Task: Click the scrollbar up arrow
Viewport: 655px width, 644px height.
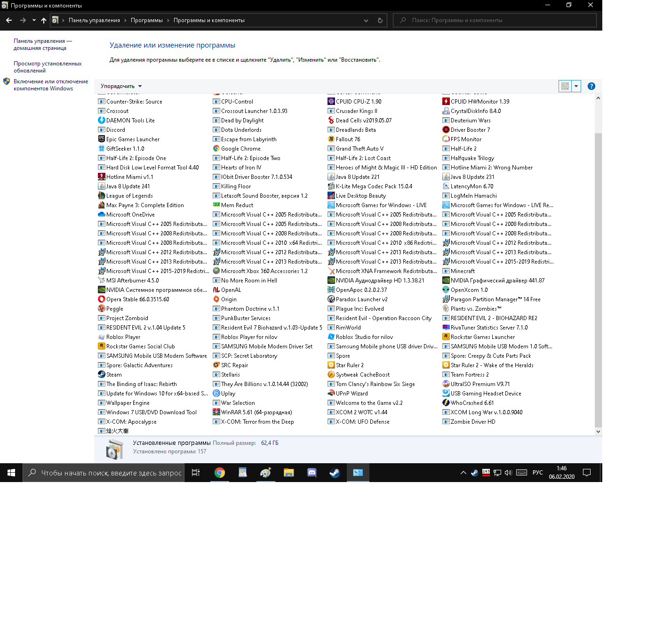Action: (598, 98)
